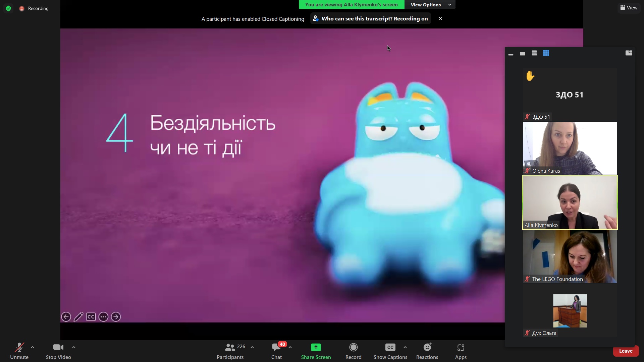644x362 pixels.
Task: Go to previous slide arrow
Action: (x=66, y=317)
